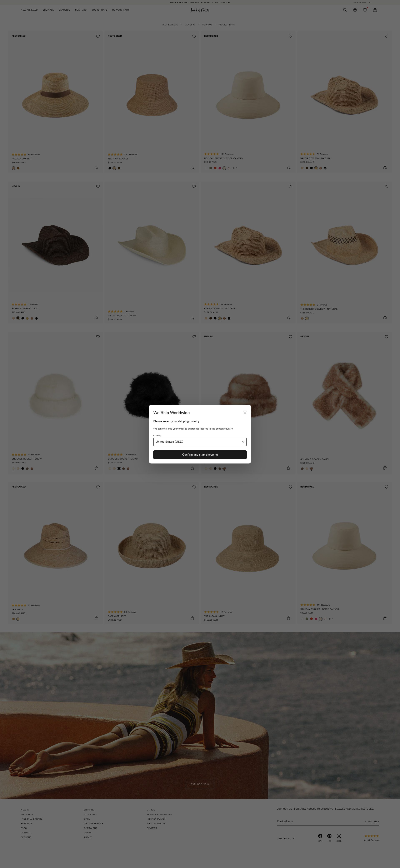Screen dimensions: 400x868
Task: Select the dark brown swatch under Paloma Sun Hat
Action: tap(18, 168)
